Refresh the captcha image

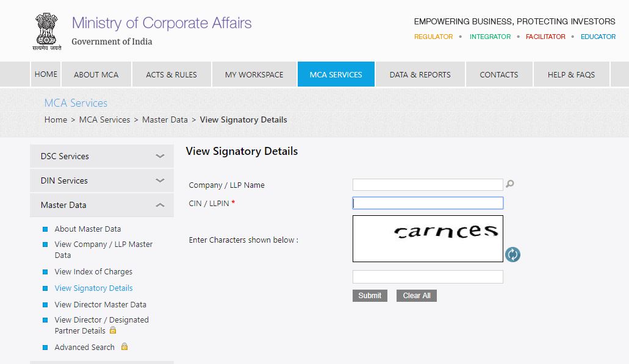point(512,254)
